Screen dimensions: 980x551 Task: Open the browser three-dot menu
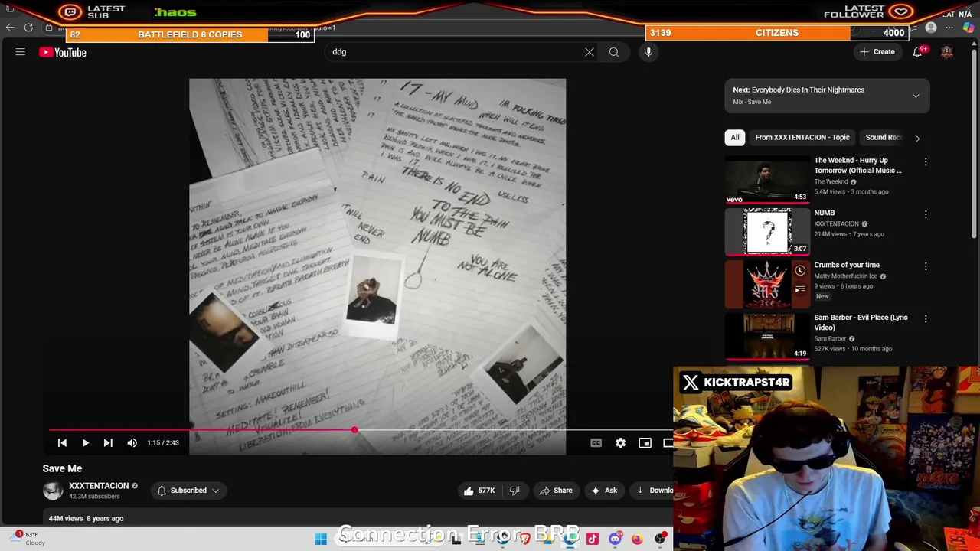click(949, 28)
